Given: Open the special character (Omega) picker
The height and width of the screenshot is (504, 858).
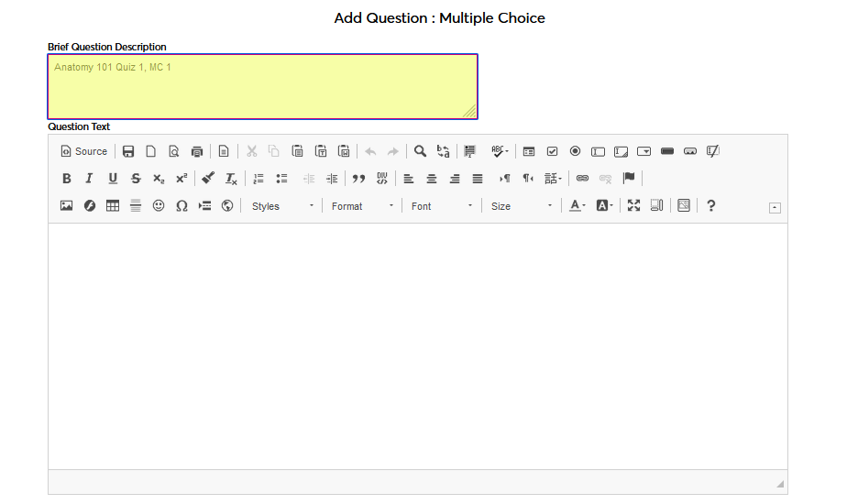Looking at the screenshot, I should [x=181, y=206].
